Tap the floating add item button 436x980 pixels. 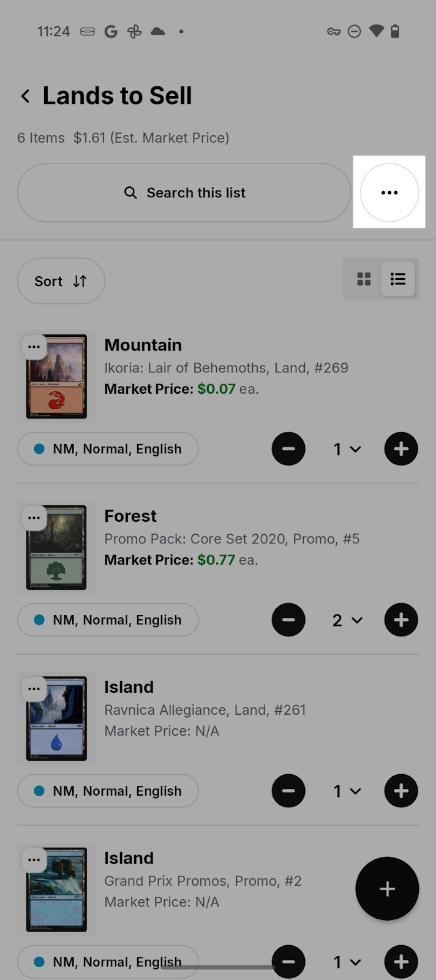(387, 889)
